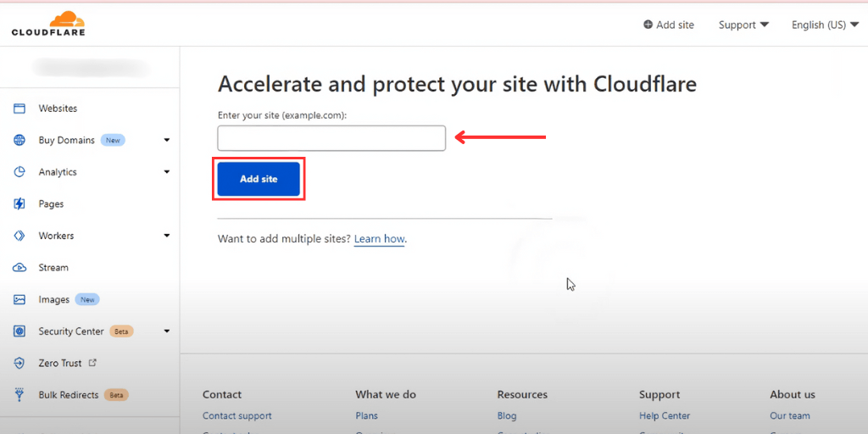868x434 pixels.
Task: Open the Plans footer link
Action: [366, 415]
